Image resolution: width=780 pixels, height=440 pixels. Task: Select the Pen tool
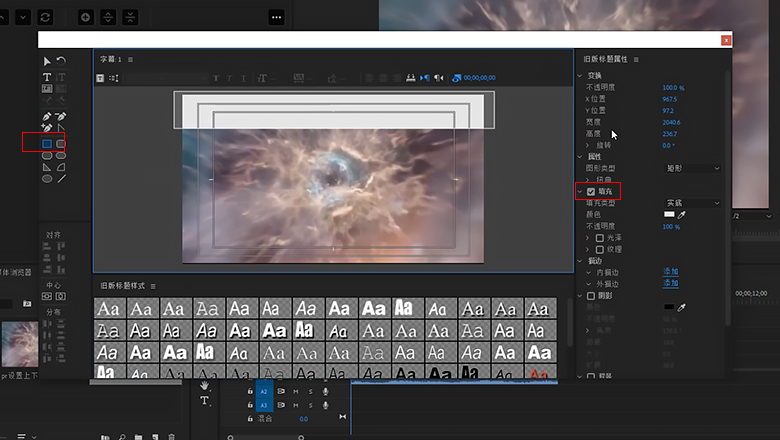point(47,116)
